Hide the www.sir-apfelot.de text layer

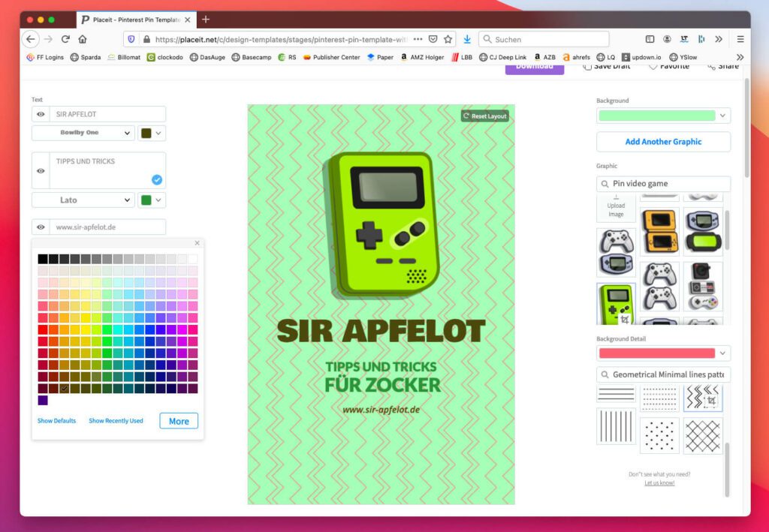[41, 227]
